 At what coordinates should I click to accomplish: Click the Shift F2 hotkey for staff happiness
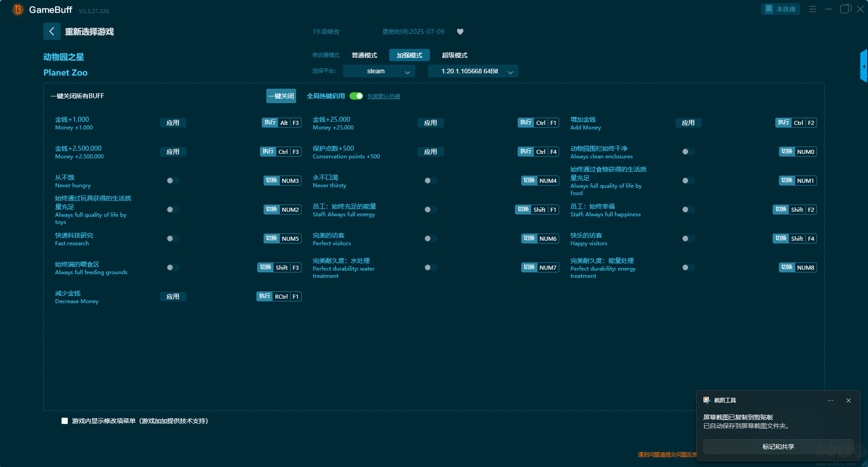[794, 210]
